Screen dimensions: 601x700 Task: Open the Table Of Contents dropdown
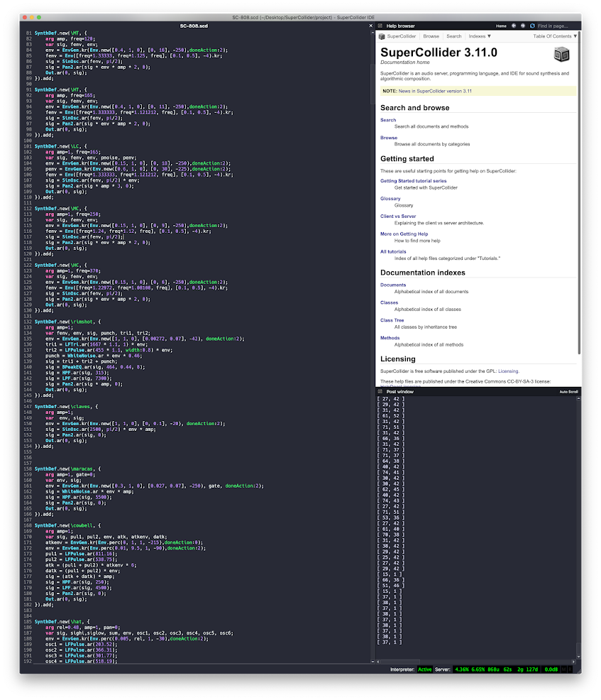coord(554,36)
